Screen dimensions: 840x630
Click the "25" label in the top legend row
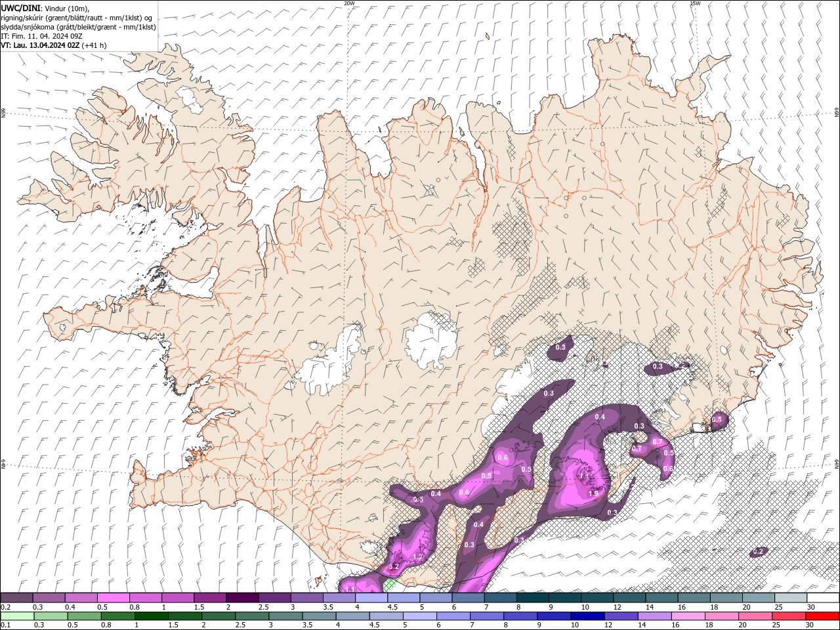pos(778,607)
